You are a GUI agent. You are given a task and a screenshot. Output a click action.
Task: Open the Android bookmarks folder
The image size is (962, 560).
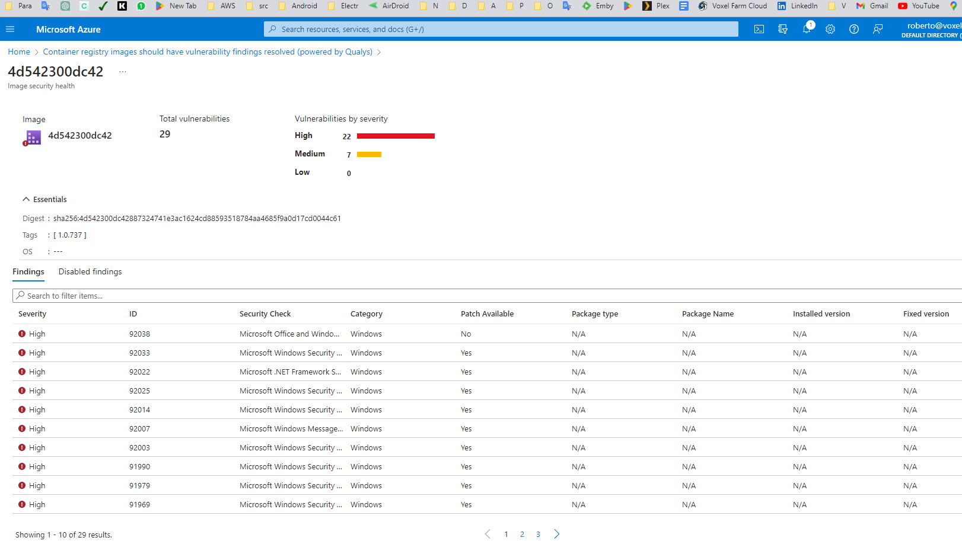point(298,6)
